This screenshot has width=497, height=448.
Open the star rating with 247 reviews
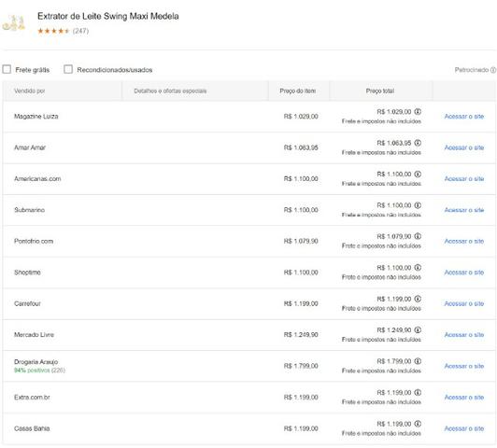click(x=63, y=31)
